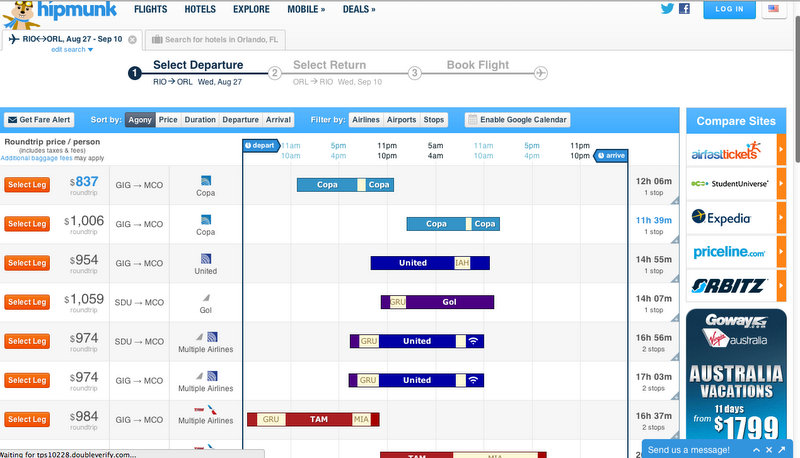Click Copa airline logo in $1,006 row
The height and width of the screenshot is (458, 800).
[206, 220]
